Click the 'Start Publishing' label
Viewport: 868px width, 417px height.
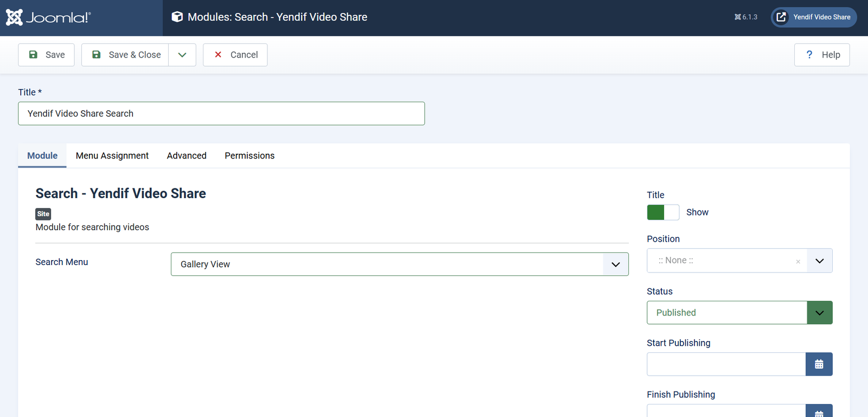click(x=679, y=343)
